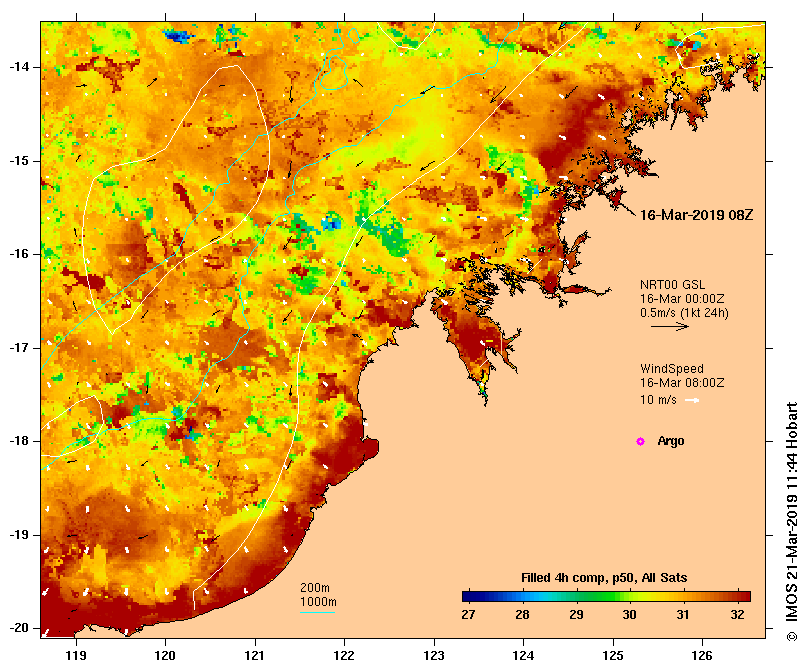Click the magenta Argo float marker

coord(640,441)
